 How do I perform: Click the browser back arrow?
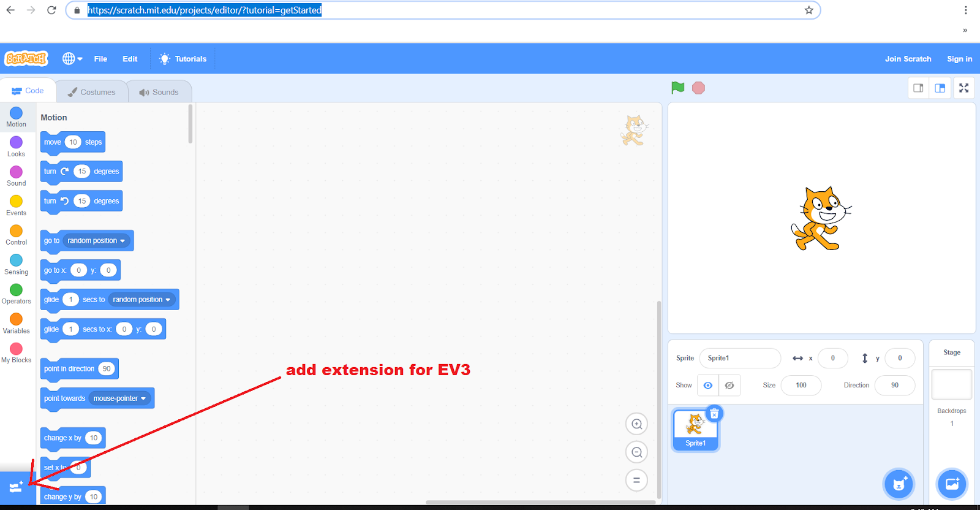point(10,10)
